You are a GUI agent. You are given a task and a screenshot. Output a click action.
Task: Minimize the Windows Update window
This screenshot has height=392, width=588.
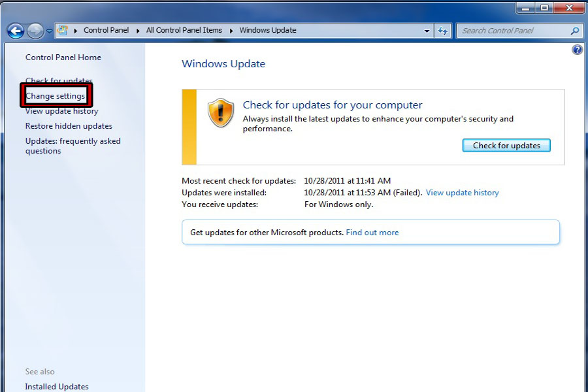coord(526,8)
